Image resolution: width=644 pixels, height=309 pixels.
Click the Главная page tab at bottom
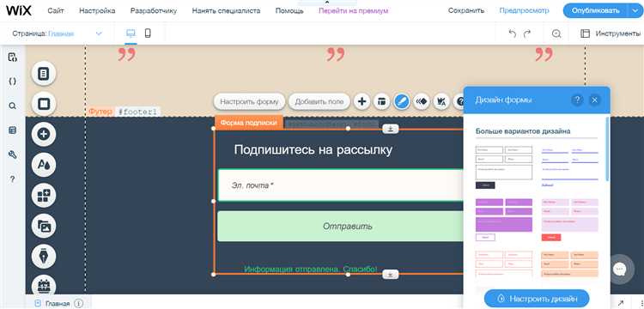58,304
